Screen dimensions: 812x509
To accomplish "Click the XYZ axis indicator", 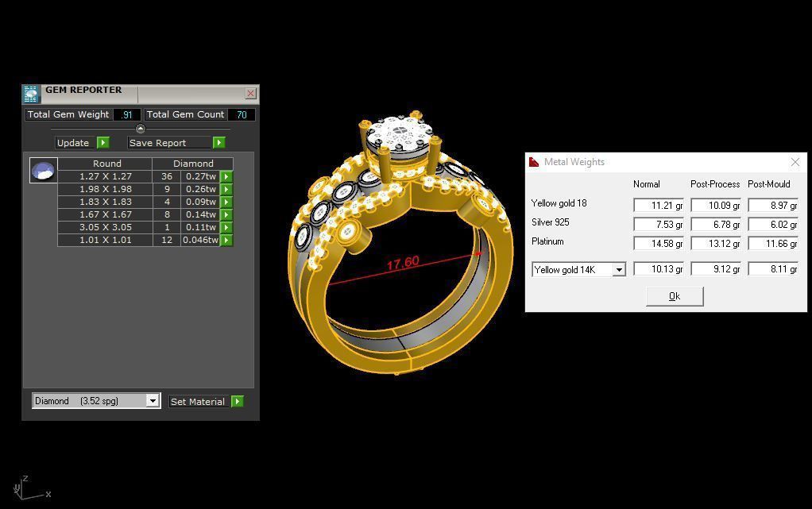I will pyautogui.click(x=31, y=488).
